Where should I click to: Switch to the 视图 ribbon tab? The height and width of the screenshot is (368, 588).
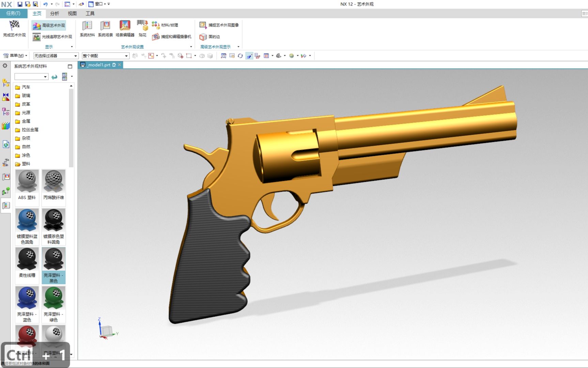point(72,13)
